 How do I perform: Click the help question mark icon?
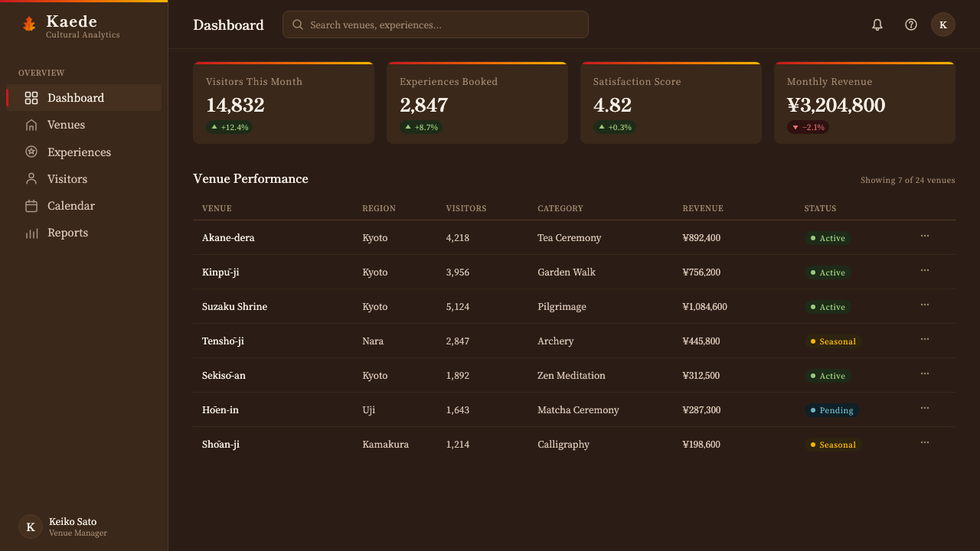point(911,24)
